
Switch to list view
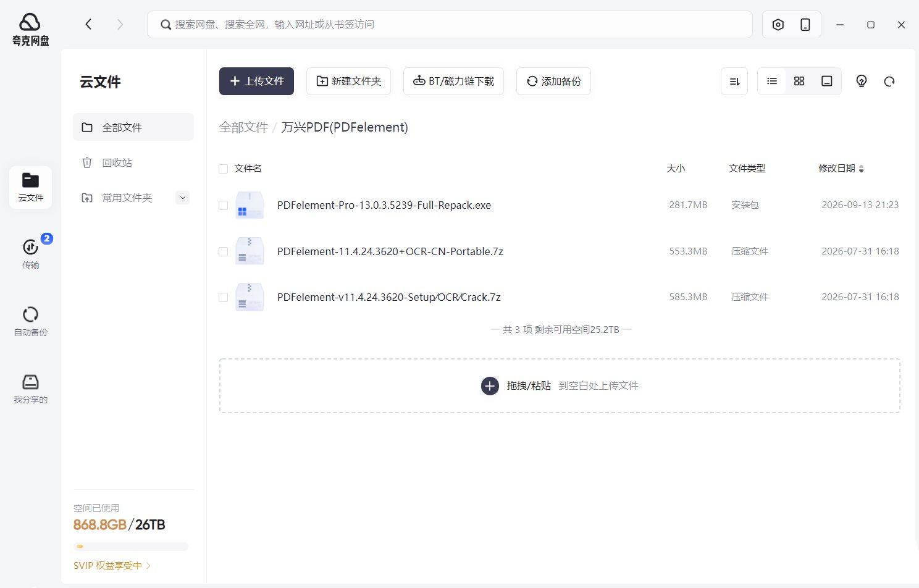coord(772,81)
